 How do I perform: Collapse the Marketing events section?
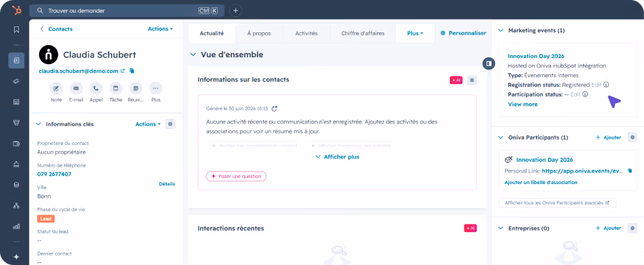point(500,30)
